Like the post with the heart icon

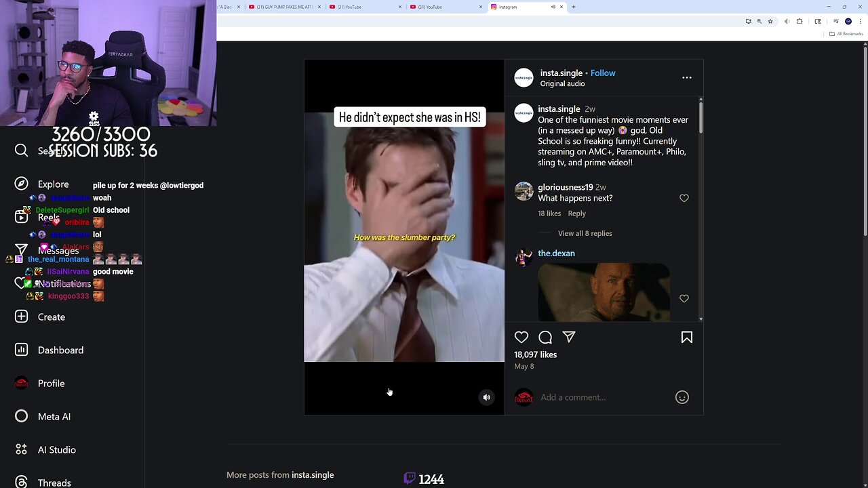[x=521, y=337]
